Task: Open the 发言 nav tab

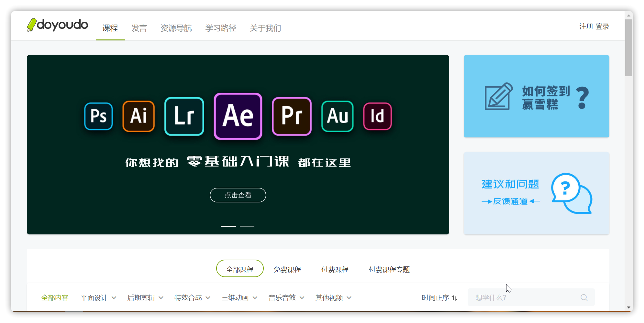Action: coord(139,28)
